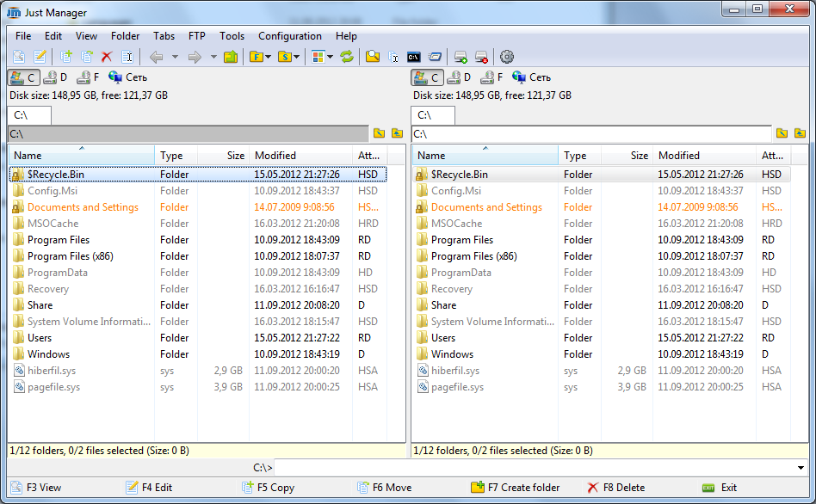Select drive D in right panel

(460, 77)
